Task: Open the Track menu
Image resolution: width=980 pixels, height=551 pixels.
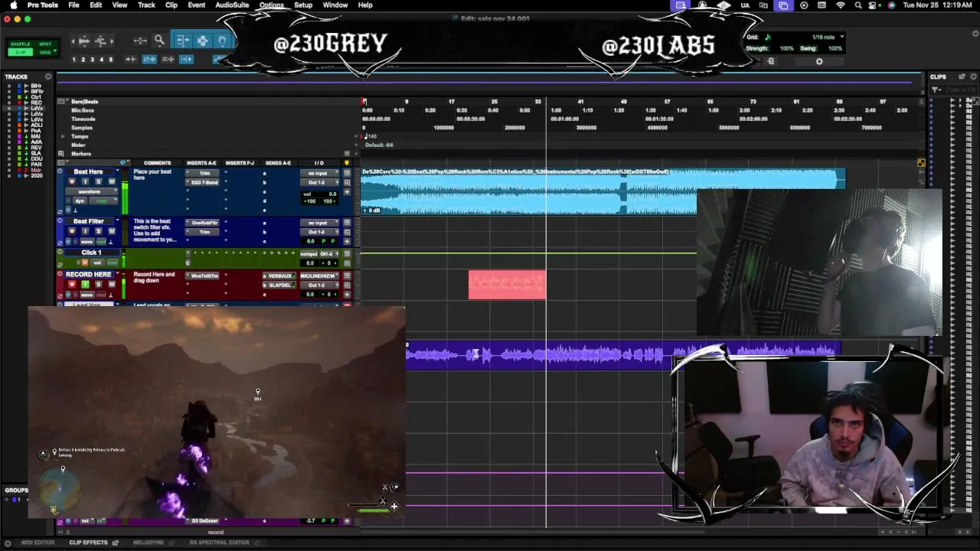Action: point(146,5)
